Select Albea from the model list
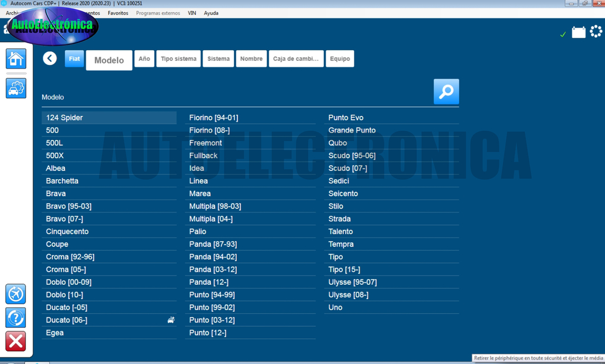 pyautogui.click(x=109, y=168)
